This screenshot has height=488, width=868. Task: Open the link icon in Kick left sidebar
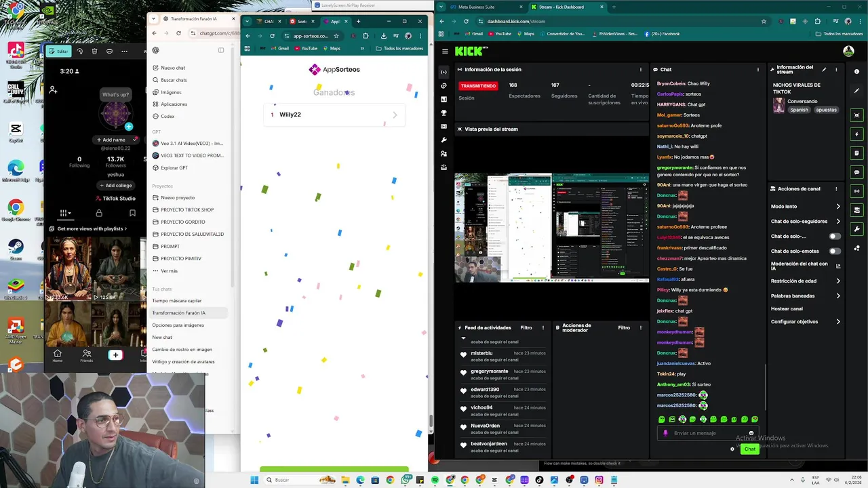pos(443,85)
